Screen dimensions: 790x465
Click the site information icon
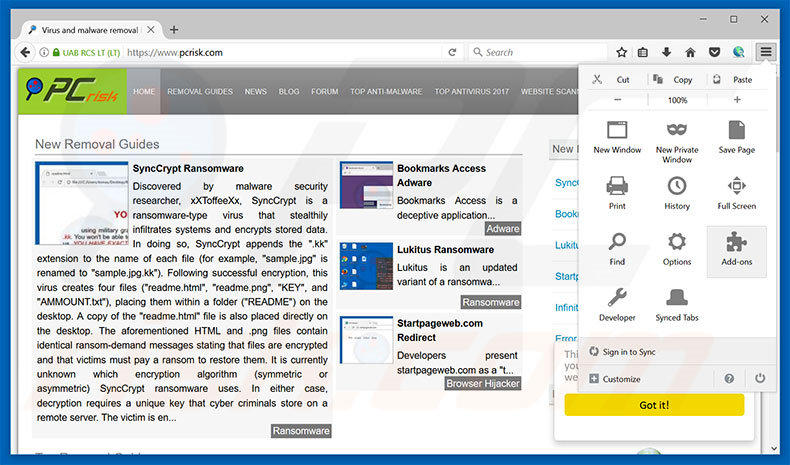pyautogui.click(x=44, y=52)
